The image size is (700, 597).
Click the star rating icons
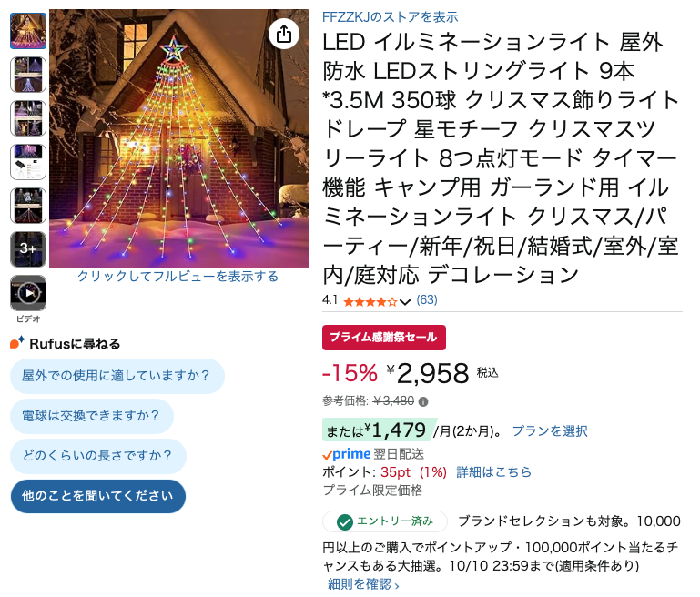370,302
